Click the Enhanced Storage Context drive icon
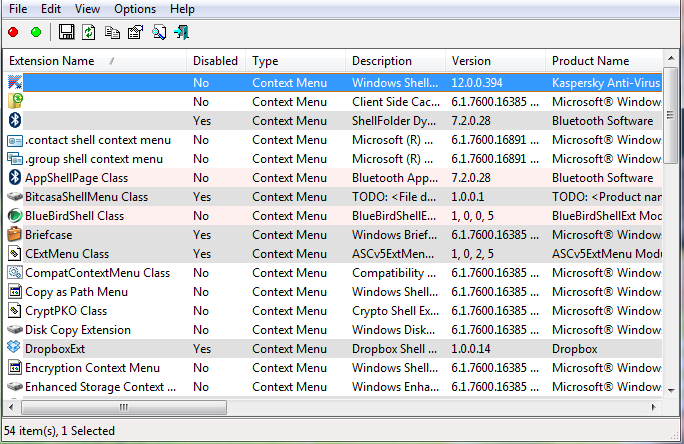 15,387
